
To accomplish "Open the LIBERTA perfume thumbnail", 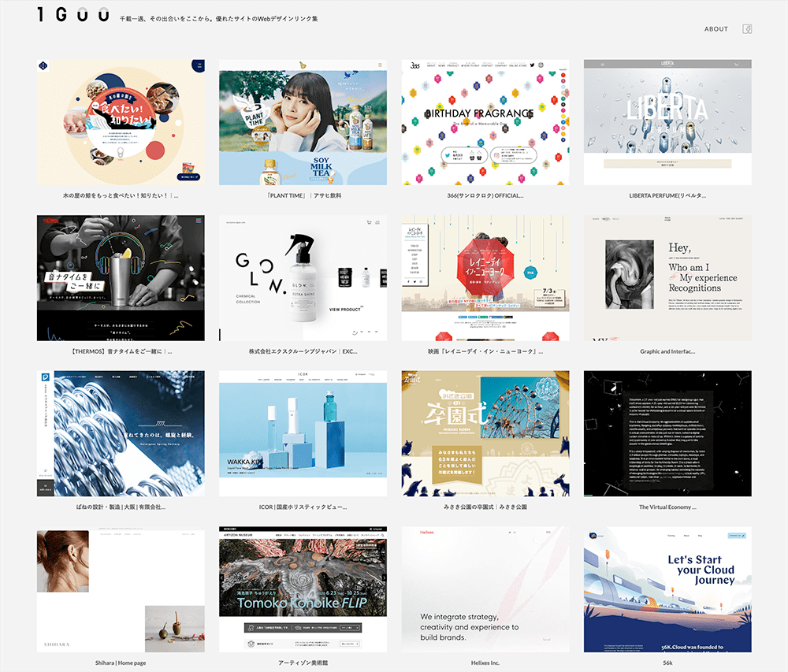I will (x=667, y=122).
